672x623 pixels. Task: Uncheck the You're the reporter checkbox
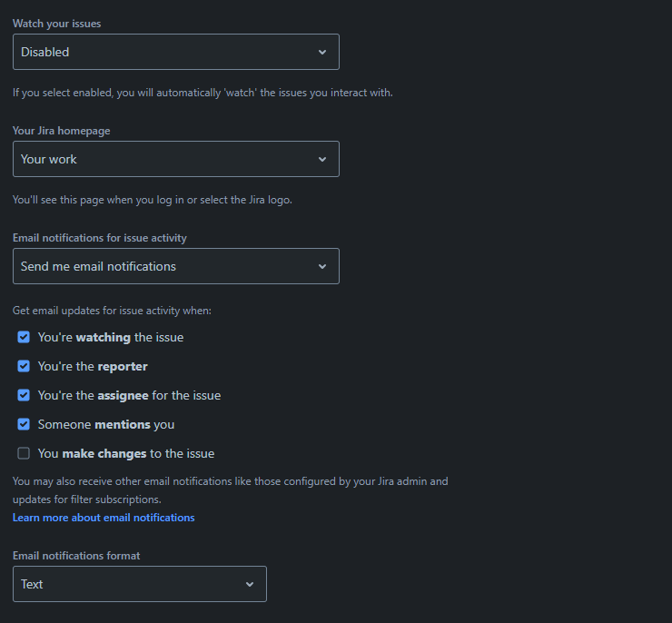click(x=24, y=366)
